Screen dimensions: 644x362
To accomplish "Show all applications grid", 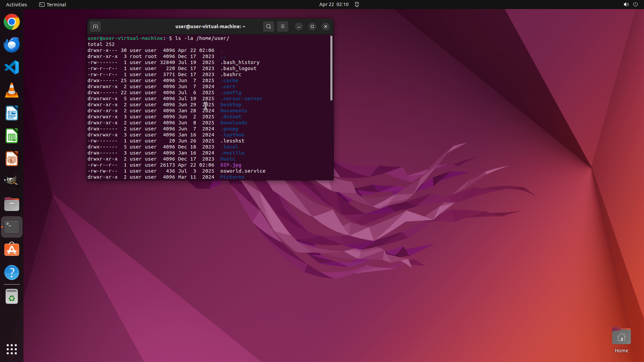I will click(12, 349).
